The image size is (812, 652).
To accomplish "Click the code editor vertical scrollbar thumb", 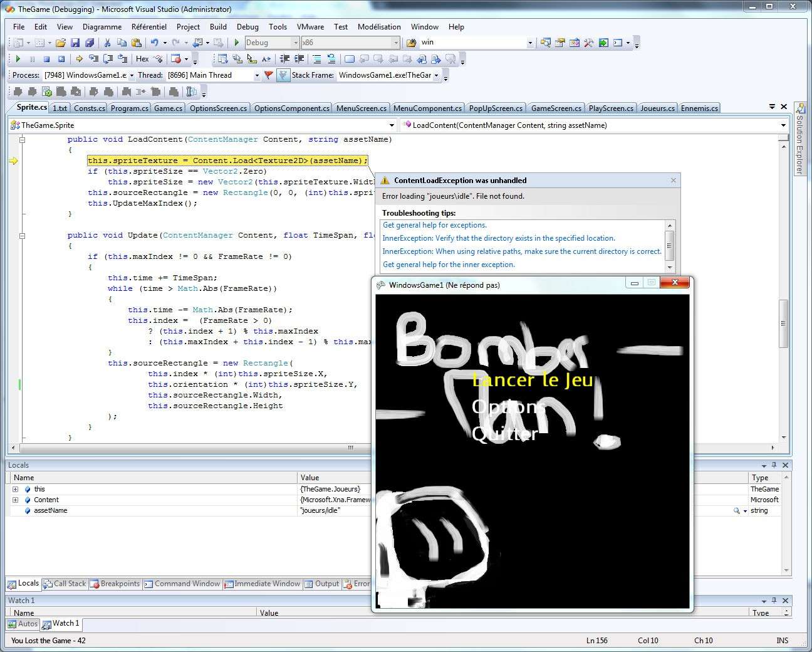I will tap(783, 323).
